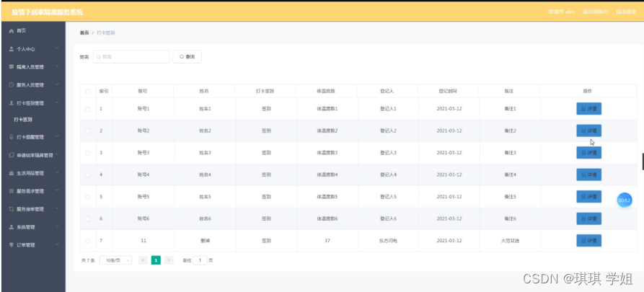
Task: Collapse 打卡签到管理 using its up chevron
Action: [57, 102]
